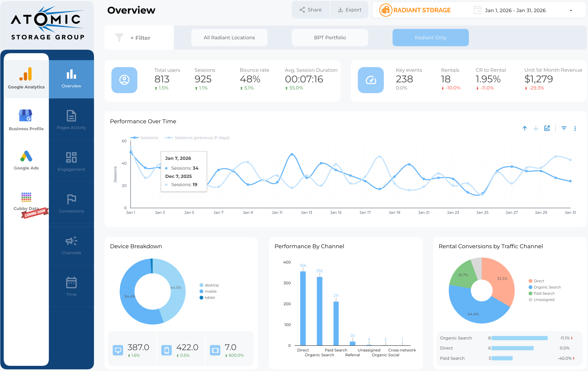
Task: Open the Business Profile section
Action: pos(26,120)
